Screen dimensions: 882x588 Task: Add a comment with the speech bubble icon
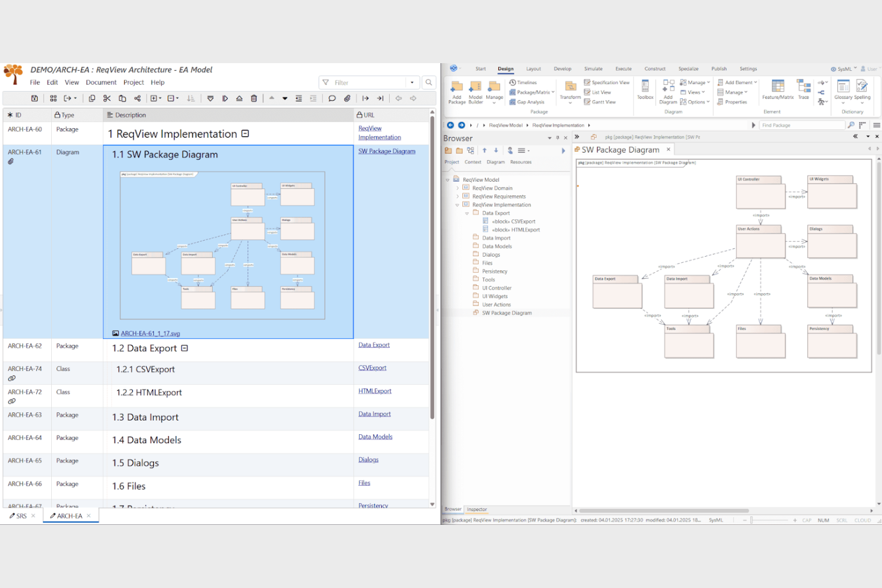pyautogui.click(x=332, y=98)
